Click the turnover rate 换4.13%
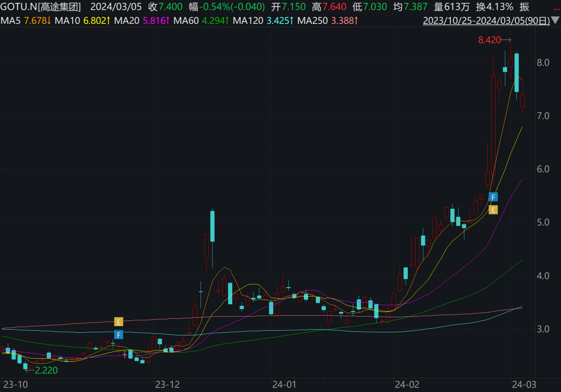The image size is (561, 392). 495,7
